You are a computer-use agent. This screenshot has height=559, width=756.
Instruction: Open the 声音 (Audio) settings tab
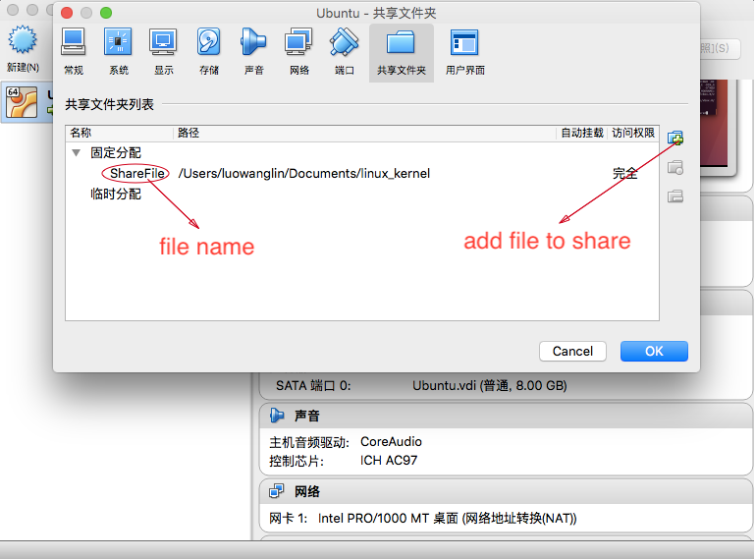click(x=253, y=52)
